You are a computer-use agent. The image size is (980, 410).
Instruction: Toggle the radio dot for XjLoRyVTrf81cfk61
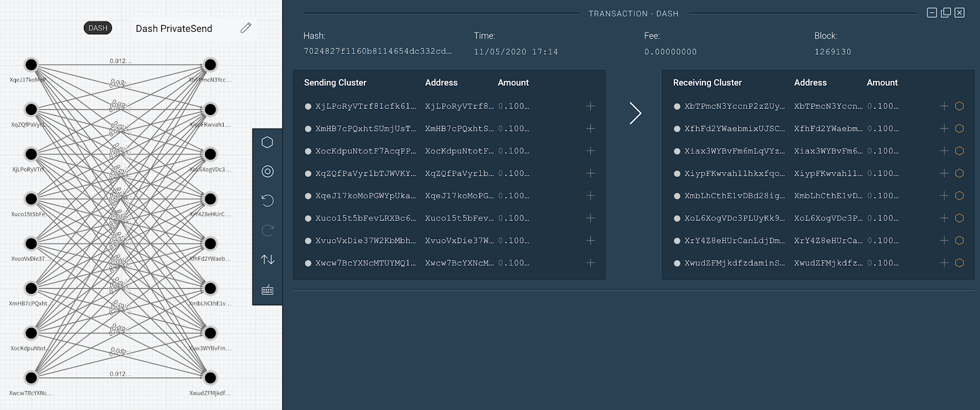tap(308, 106)
